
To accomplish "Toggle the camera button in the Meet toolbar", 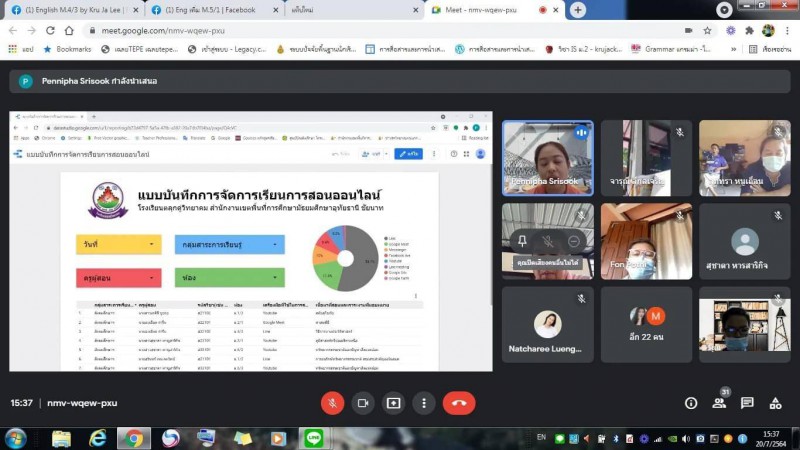I will pyautogui.click(x=363, y=402).
